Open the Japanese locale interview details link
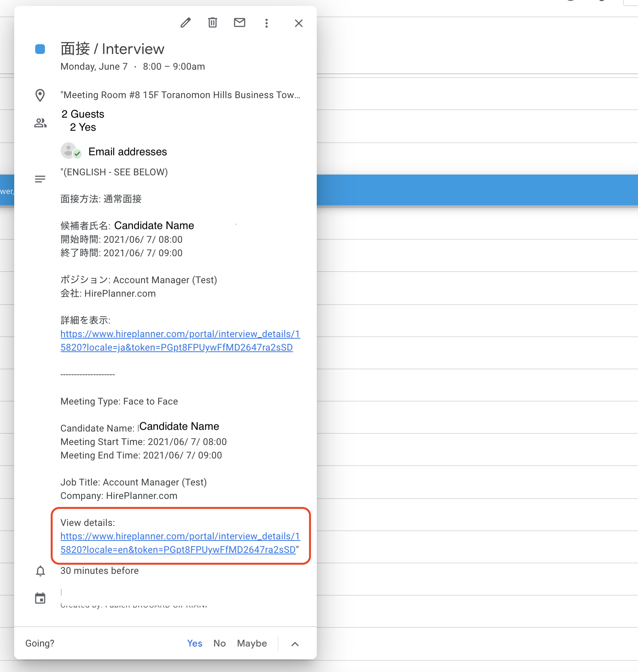Viewport: 638px width, 672px height. click(180, 340)
